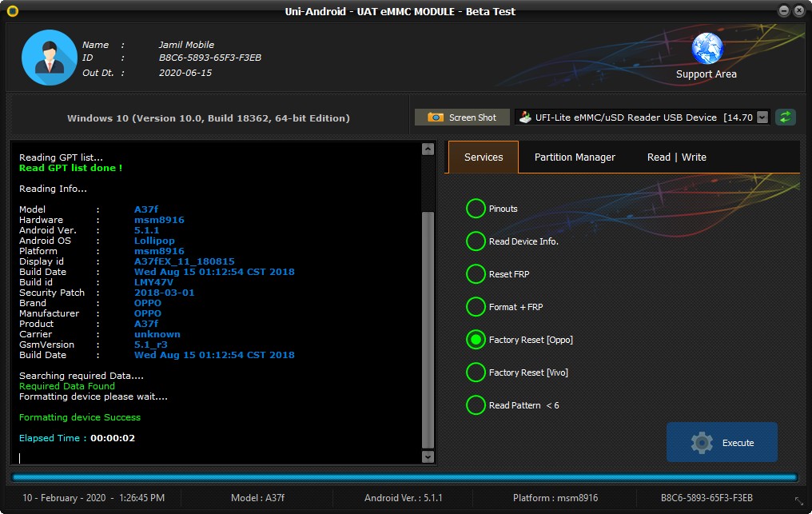Click the blue progress bar
The height and width of the screenshot is (514, 812).
point(404,477)
